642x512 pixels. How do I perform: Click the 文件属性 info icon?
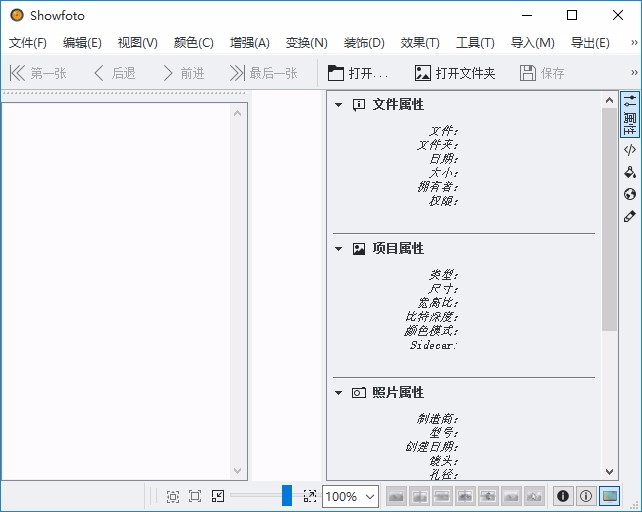tap(359, 105)
